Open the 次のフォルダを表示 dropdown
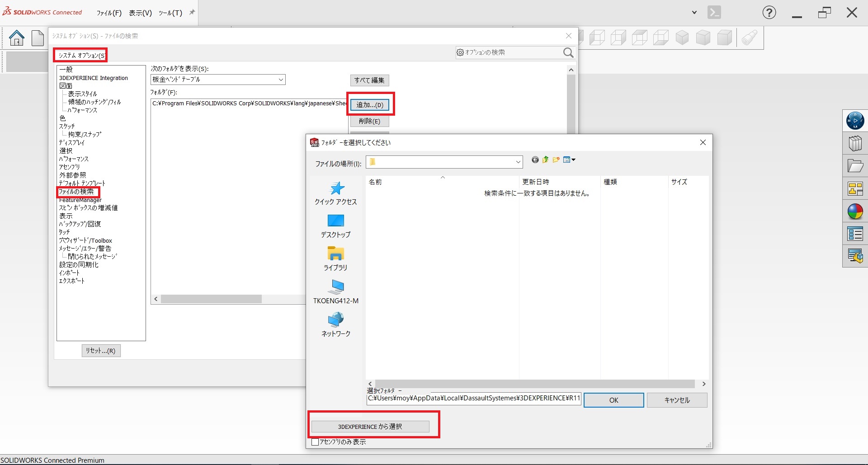Viewport: 868px width, 465px height. (218, 80)
